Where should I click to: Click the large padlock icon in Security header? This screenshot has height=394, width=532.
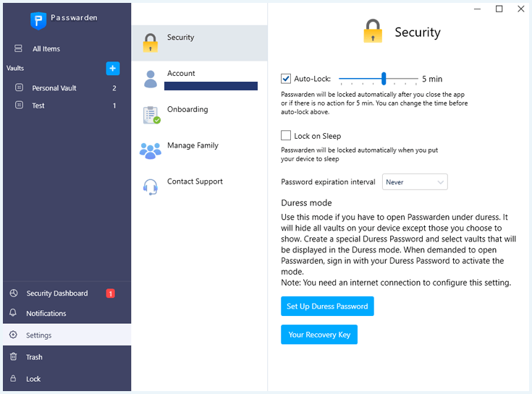tap(373, 31)
